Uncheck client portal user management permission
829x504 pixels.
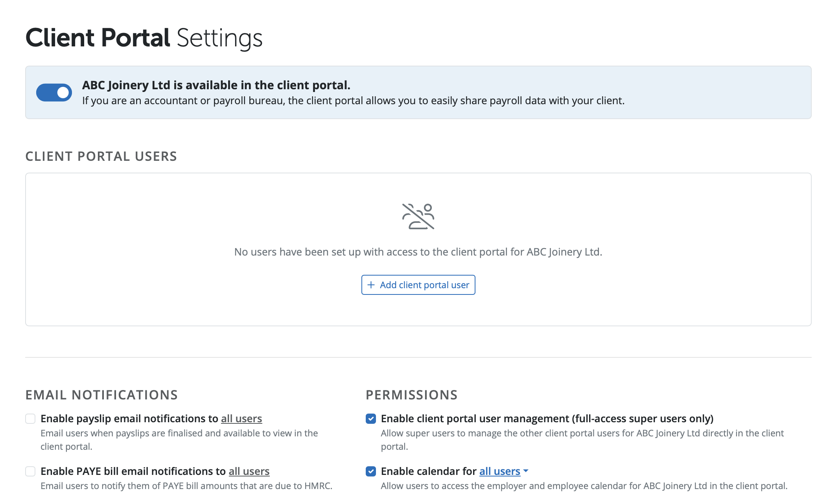(x=370, y=419)
